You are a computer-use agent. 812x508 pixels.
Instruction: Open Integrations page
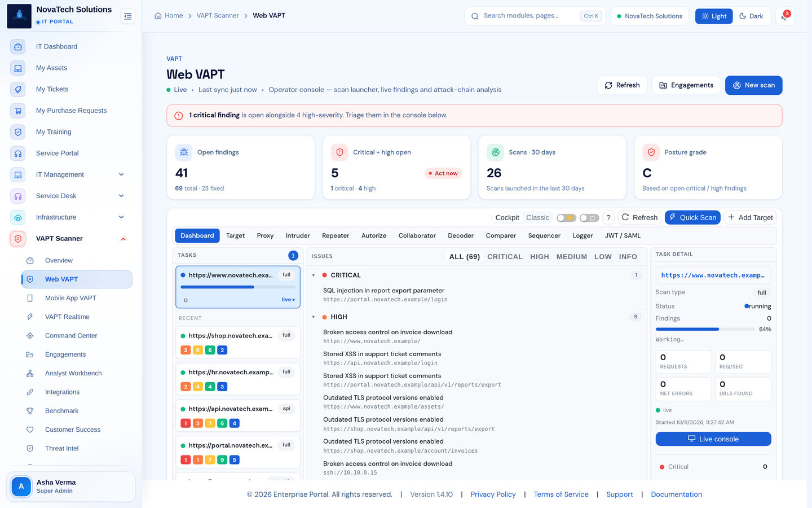(77, 392)
